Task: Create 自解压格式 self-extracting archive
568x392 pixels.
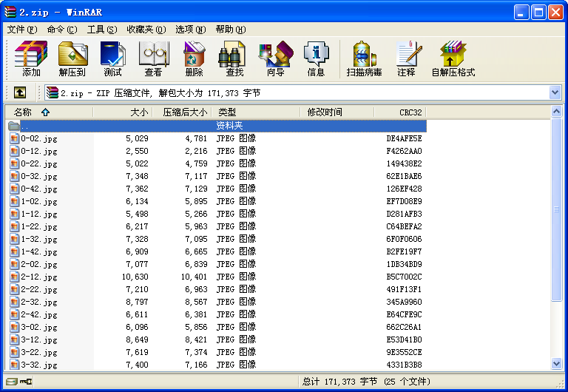Action: point(453,59)
